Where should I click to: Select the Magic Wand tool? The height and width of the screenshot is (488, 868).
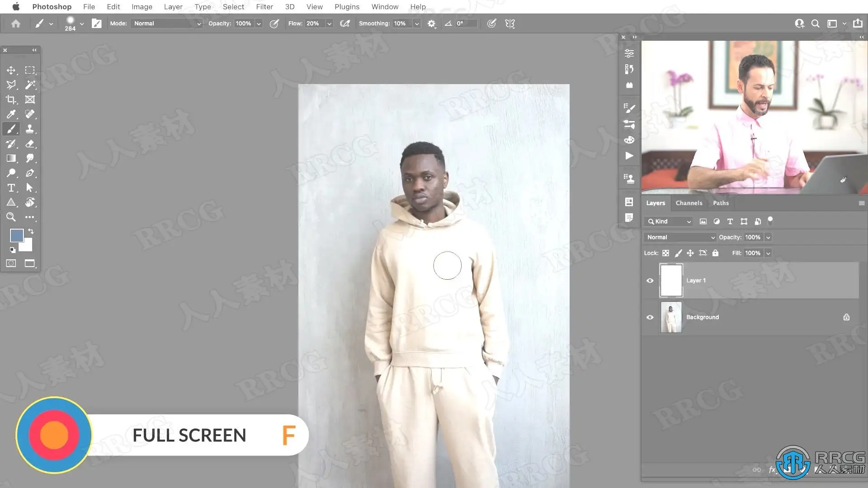(30, 85)
